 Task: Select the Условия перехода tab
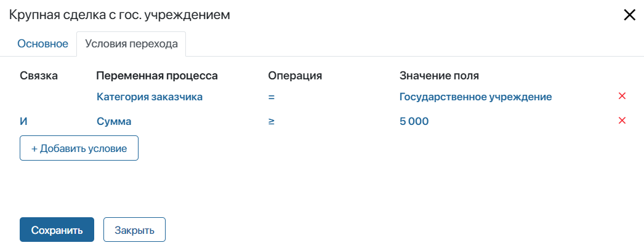(131, 44)
